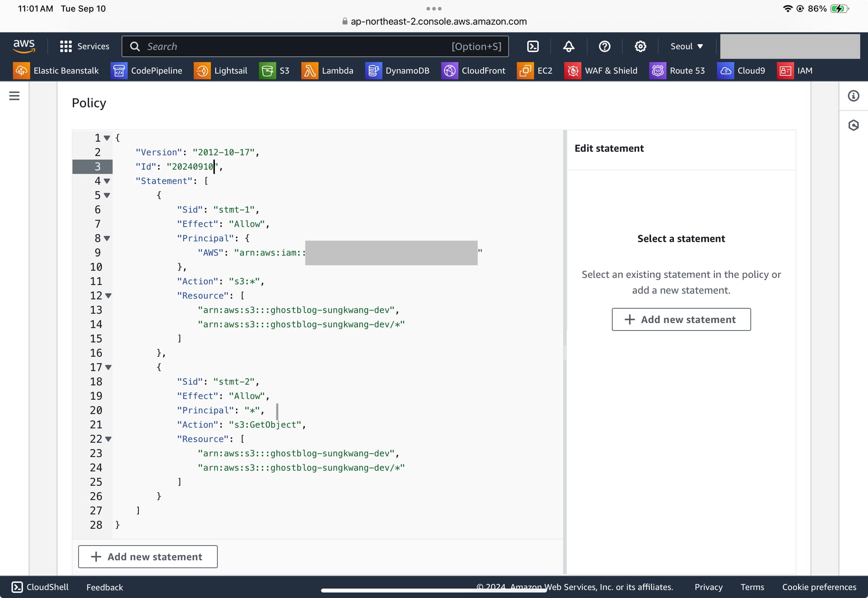Collapse the stmt-2 block on line 17
The image size is (868, 598).
pyautogui.click(x=108, y=367)
